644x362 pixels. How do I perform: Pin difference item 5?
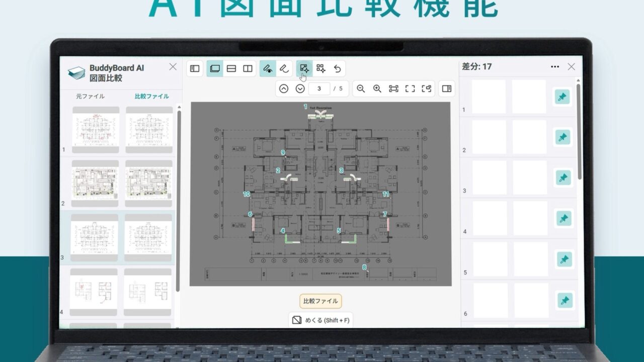tap(565, 259)
